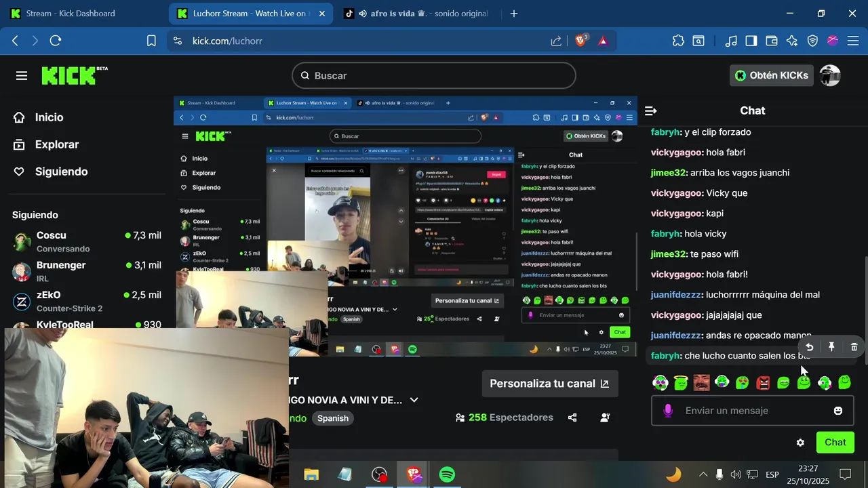
Task: Share this page link from address bar
Action: [556, 41]
